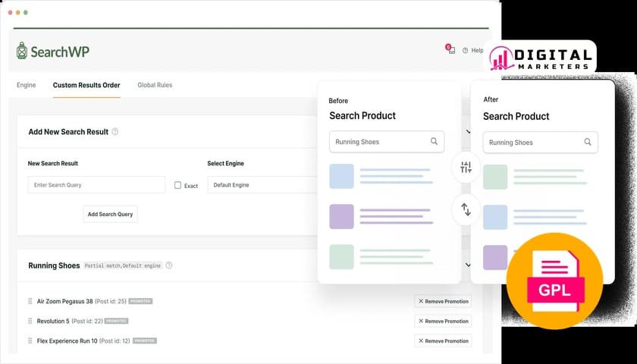Click info icon beside Add New Search Result
The height and width of the screenshot is (364, 637).
pos(115,131)
